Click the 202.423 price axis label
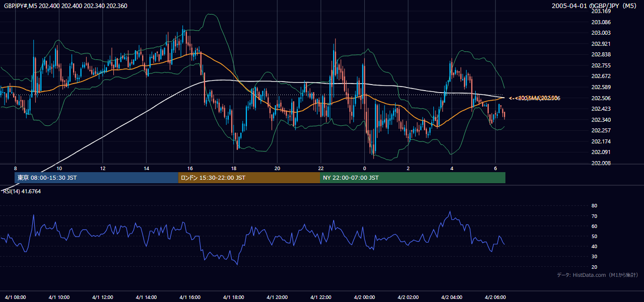Screen dimensions: 644x302 coord(601,109)
